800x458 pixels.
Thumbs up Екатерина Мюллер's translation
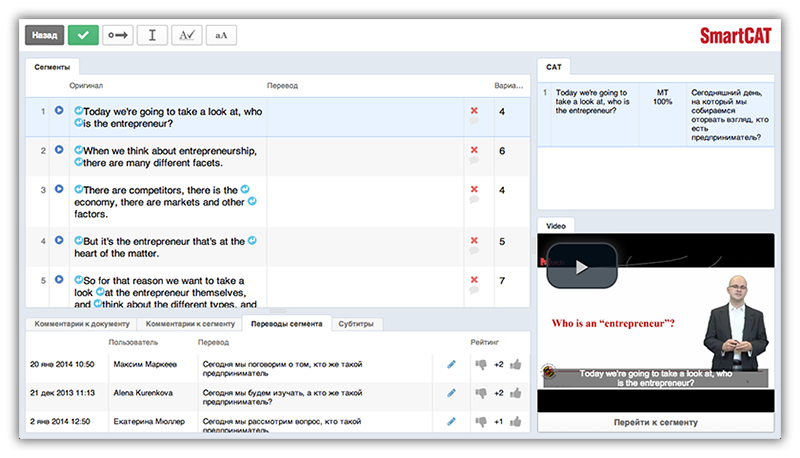coord(516,421)
